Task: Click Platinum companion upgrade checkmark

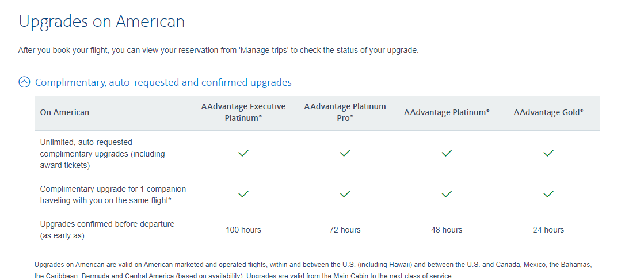Action: pos(447,194)
